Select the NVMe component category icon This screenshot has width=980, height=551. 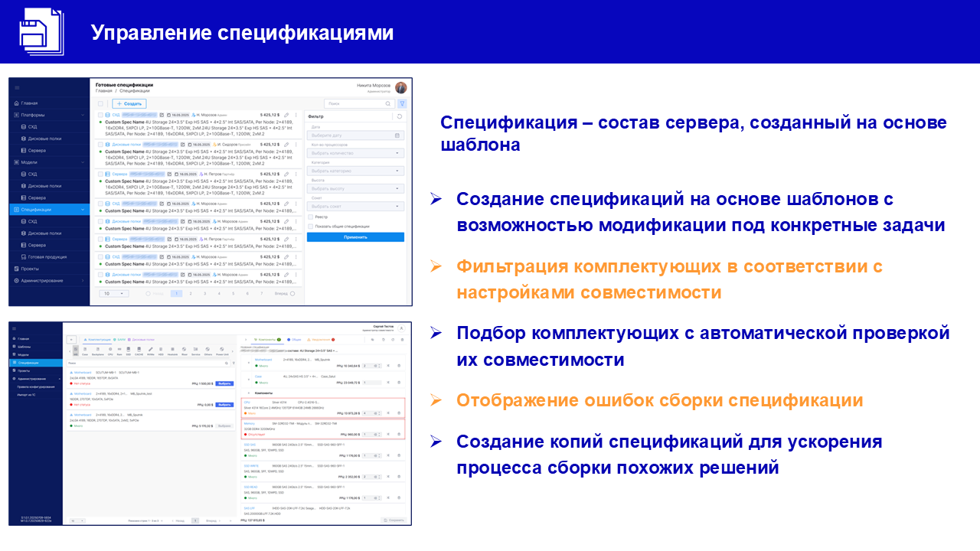(x=151, y=352)
